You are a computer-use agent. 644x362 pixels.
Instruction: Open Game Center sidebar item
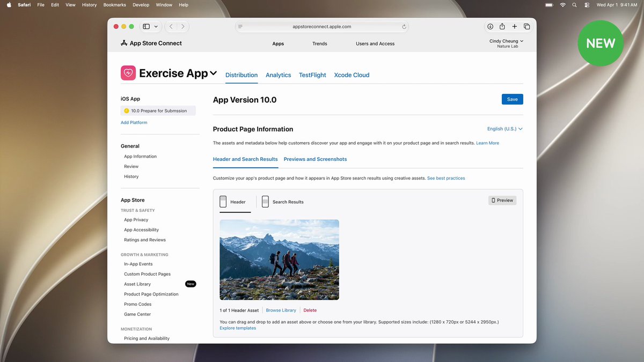(x=137, y=314)
